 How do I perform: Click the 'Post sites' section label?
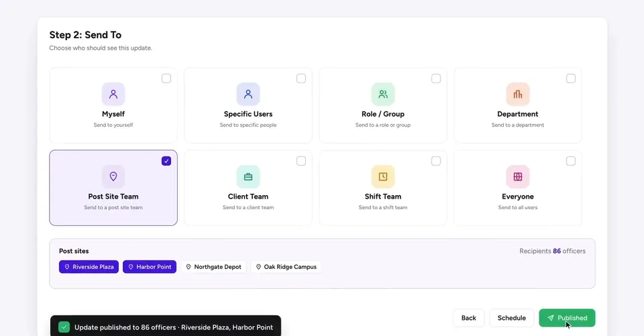tap(74, 251)
